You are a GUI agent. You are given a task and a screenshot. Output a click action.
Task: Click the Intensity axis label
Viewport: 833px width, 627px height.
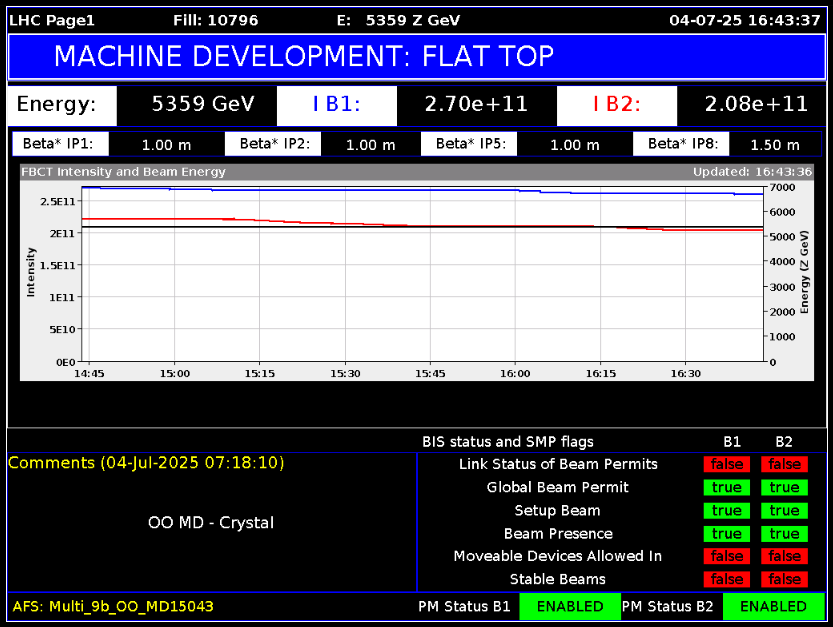pos(31,272)
